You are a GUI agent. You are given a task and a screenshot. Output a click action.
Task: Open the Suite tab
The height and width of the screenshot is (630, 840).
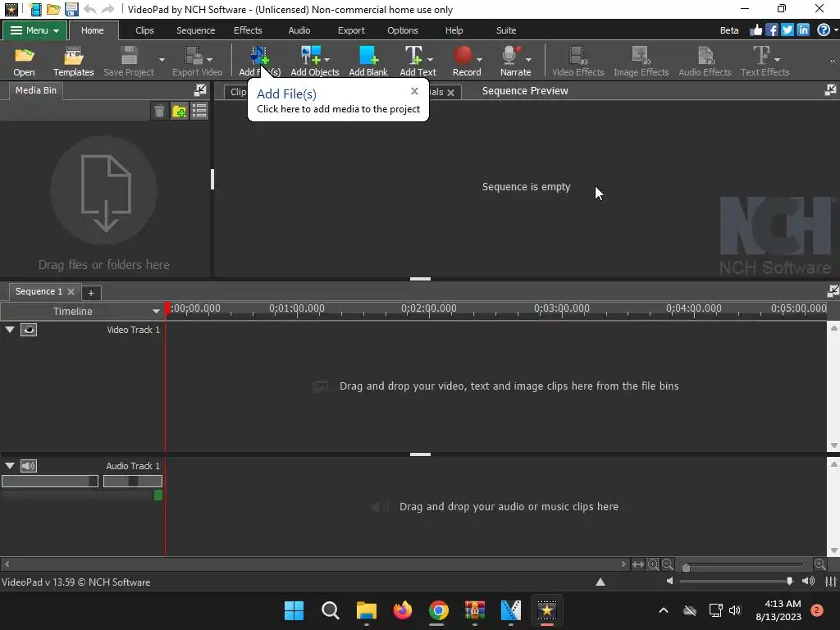(505, 30)
